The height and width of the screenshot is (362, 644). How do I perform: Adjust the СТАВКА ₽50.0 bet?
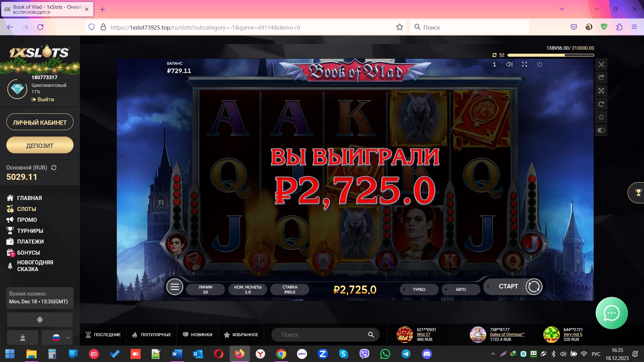(x=290, y=290)
